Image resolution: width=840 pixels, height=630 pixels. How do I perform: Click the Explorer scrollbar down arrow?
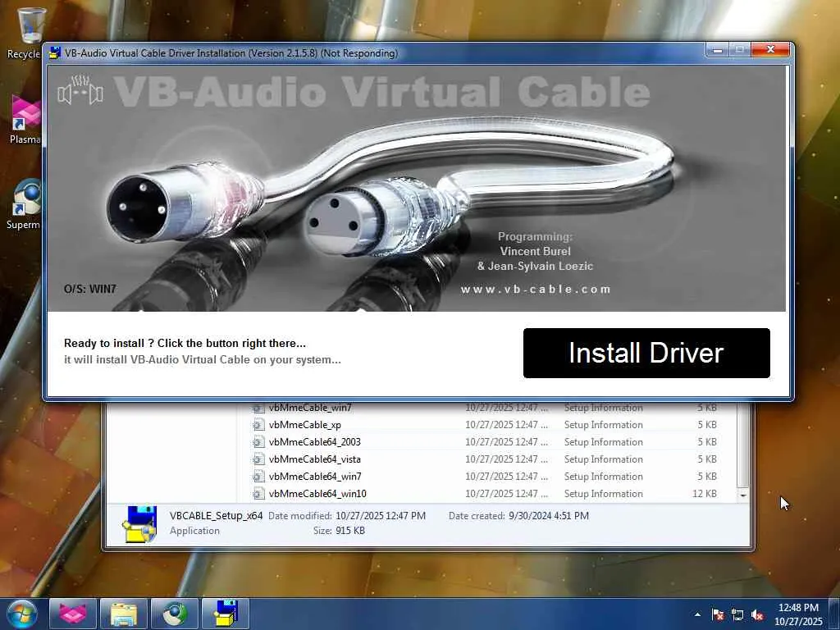(742, 495)
